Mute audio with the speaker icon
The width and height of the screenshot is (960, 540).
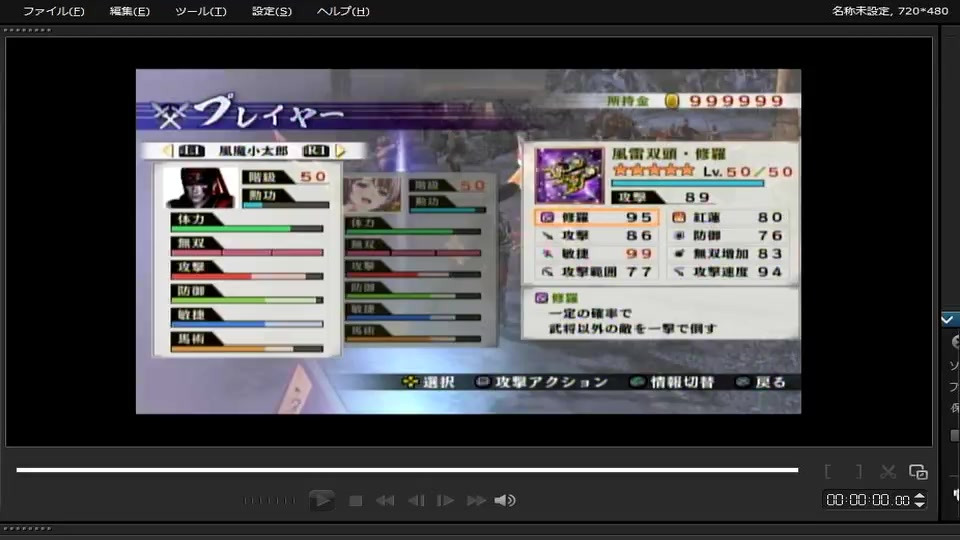click(x=505, y=501)
